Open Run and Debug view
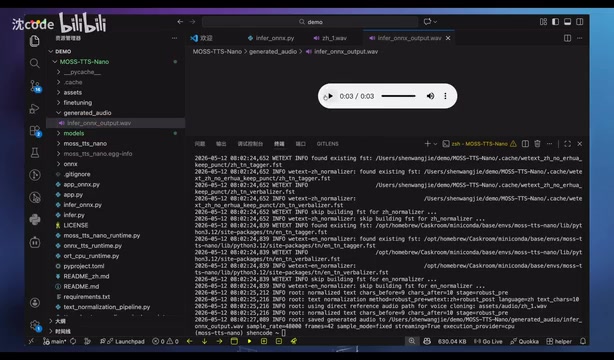 [x=34, y=109]
